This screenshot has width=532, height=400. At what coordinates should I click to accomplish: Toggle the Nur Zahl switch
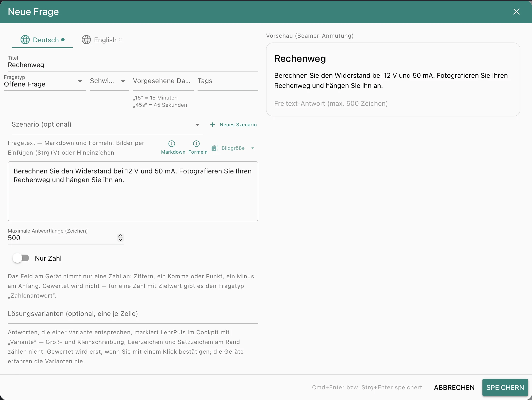coord(21,258)
